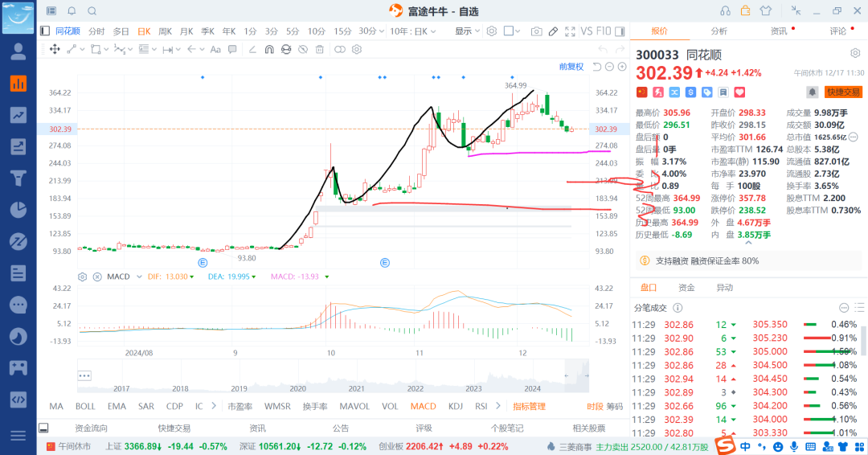
Task: Select the text Aa drawing tool
Action: [x=215, y=49]
